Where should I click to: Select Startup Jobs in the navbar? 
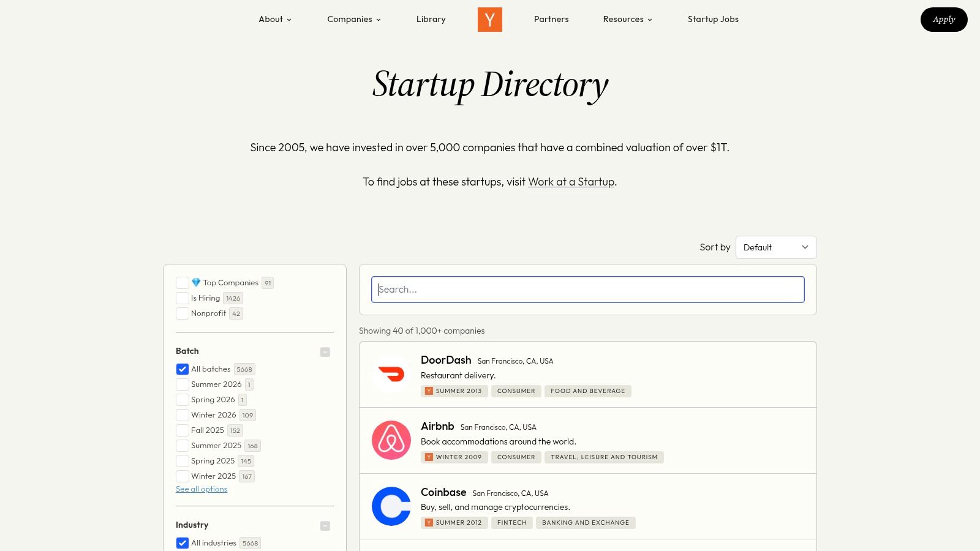click(713, 19)
